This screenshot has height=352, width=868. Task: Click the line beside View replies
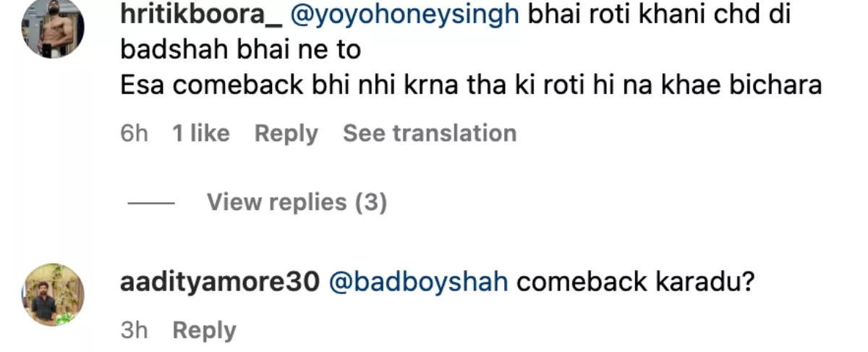151,204
